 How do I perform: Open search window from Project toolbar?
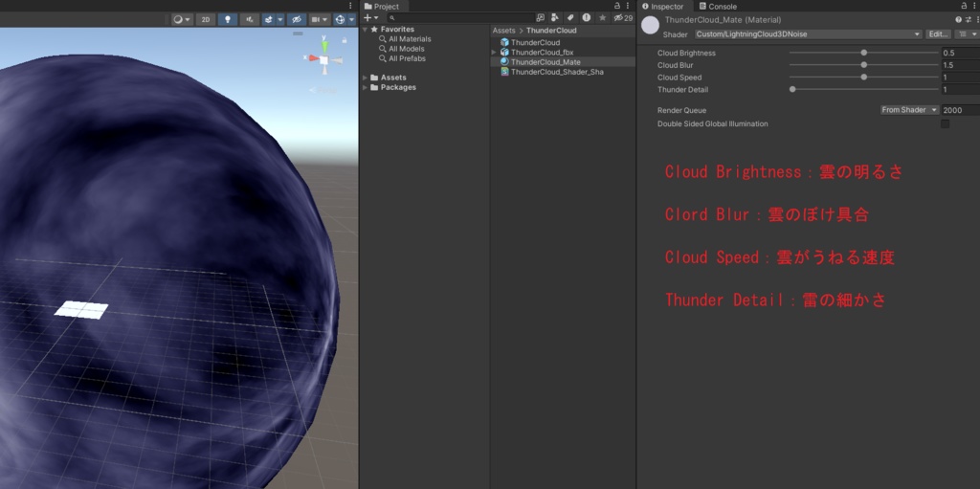click(x=541, y=18)
